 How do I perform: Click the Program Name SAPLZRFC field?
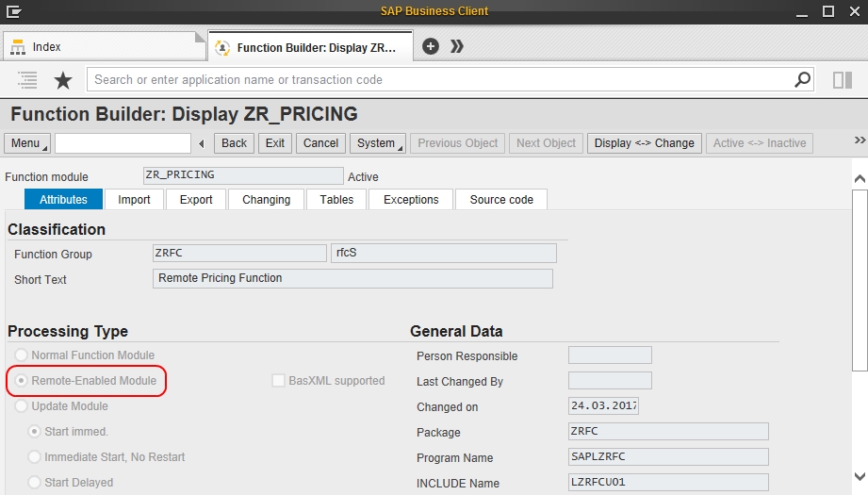(668, 456)
